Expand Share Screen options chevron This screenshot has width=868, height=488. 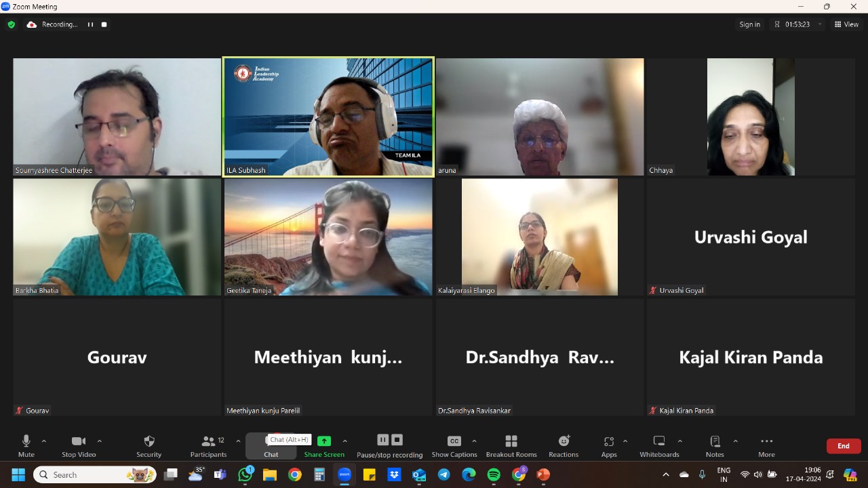[x=344, y=441]
